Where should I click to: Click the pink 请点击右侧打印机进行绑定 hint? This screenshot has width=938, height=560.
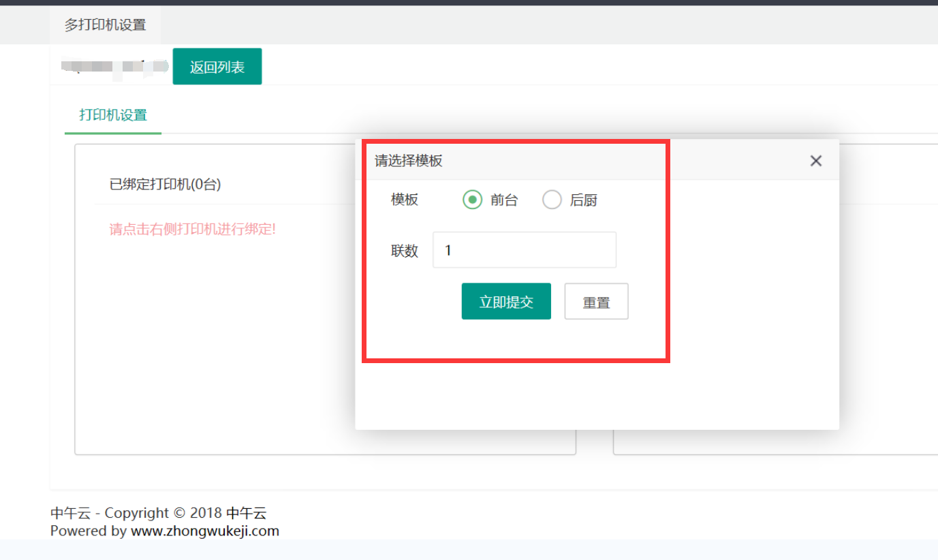tap(192, 229)
